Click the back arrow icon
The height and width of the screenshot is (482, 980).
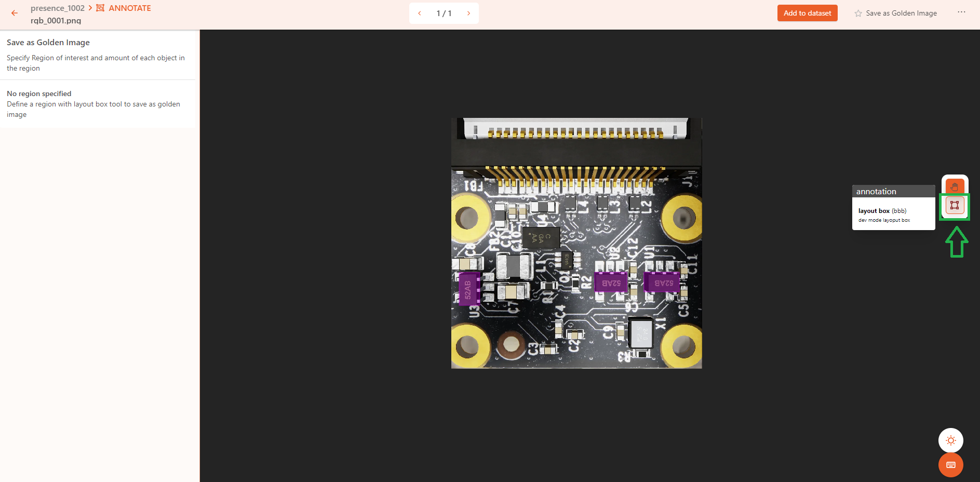click(15, 13)
